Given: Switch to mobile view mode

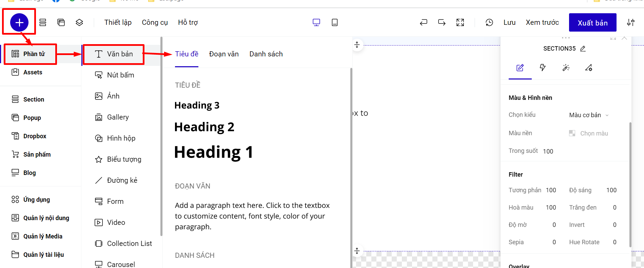Looking at the screenshot, I should click(x=334, y=22).
